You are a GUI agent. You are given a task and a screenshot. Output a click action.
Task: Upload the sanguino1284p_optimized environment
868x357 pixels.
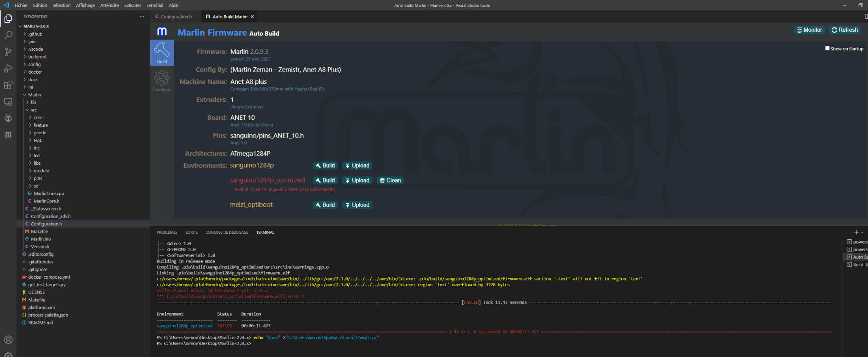pyautogui.click(x=357, y=180)
